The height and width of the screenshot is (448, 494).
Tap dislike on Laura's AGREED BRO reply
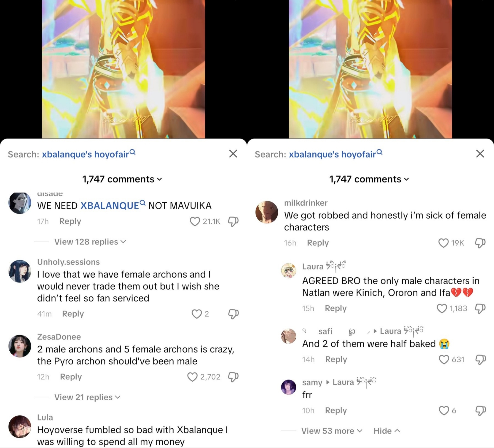pyautogui.click(x=480, y=309)
